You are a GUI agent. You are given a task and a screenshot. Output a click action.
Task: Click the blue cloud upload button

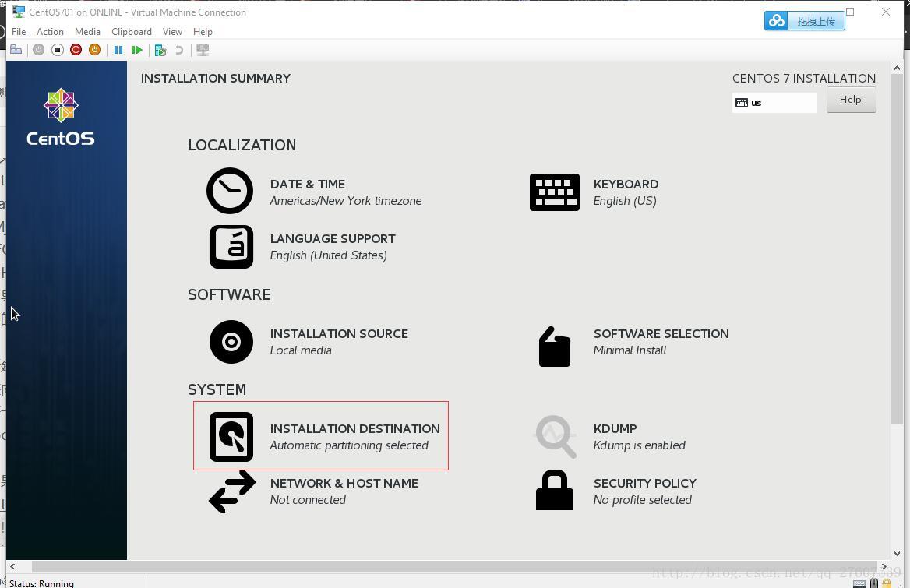coord(804,21)
